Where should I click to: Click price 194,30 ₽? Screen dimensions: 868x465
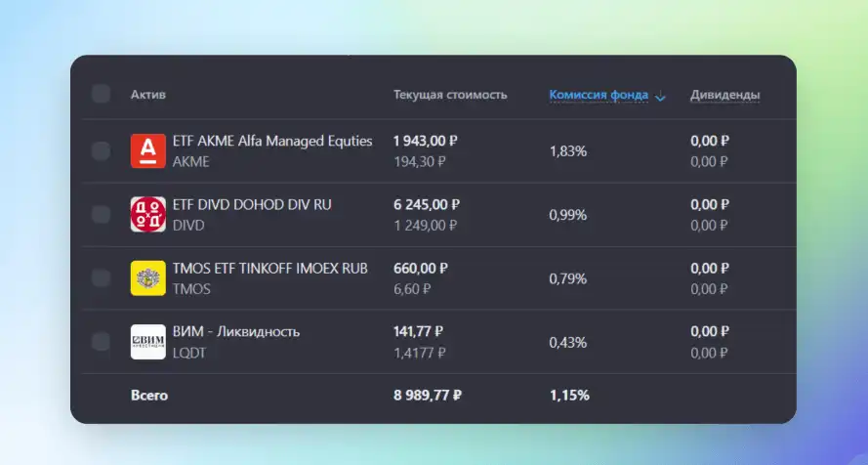pos(420,161)
